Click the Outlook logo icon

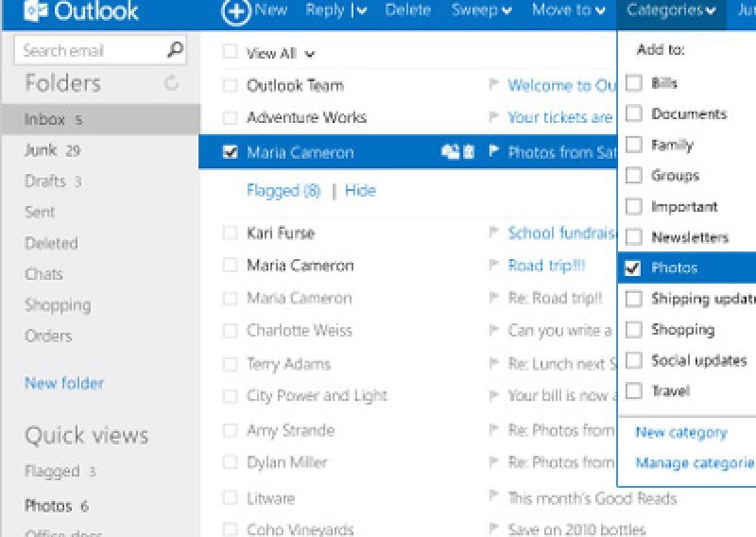[36, 10]
